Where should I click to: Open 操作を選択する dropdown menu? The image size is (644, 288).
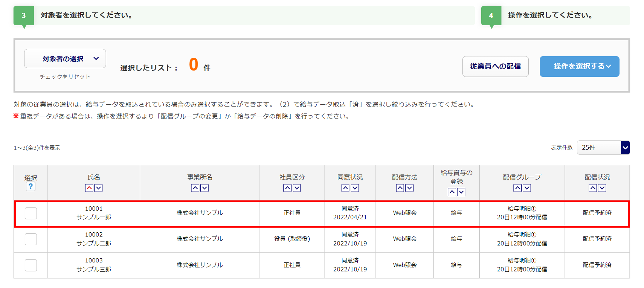tap(580, 66)
